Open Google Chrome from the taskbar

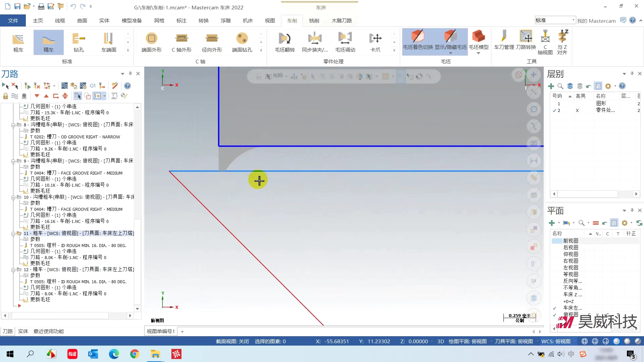pos(135,354)
